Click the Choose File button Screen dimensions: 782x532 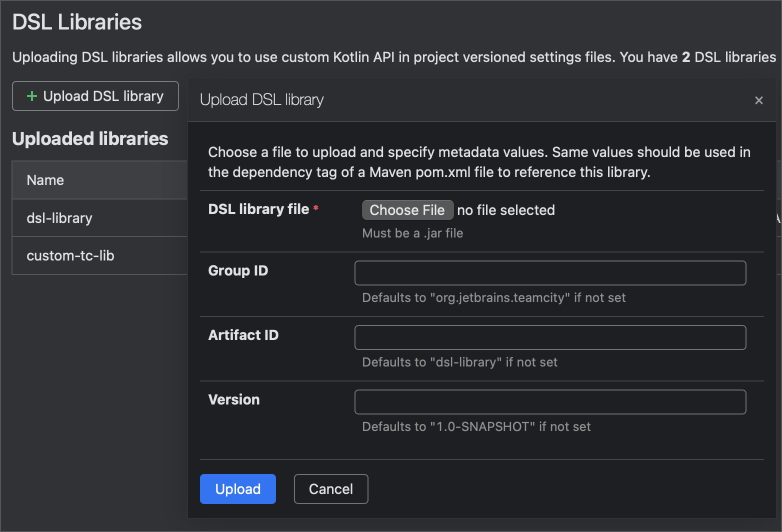click(407, 210)
